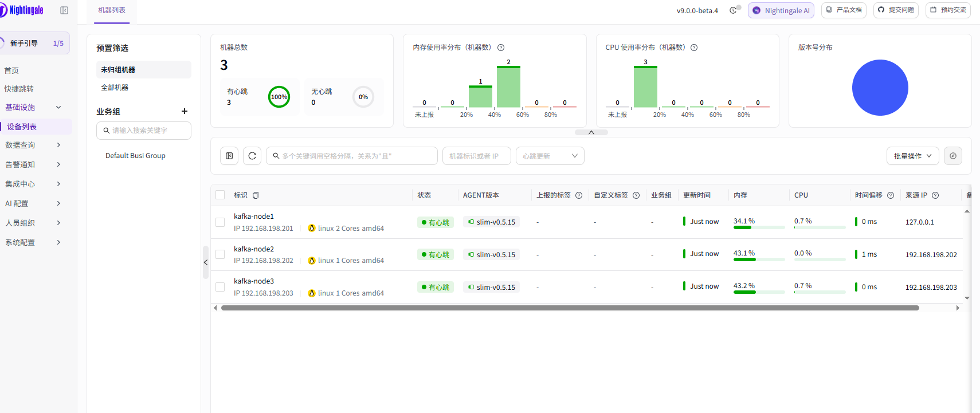Open the 告警通知 sidebar menu
Screen dimensions: 980x413
point(33,164)
